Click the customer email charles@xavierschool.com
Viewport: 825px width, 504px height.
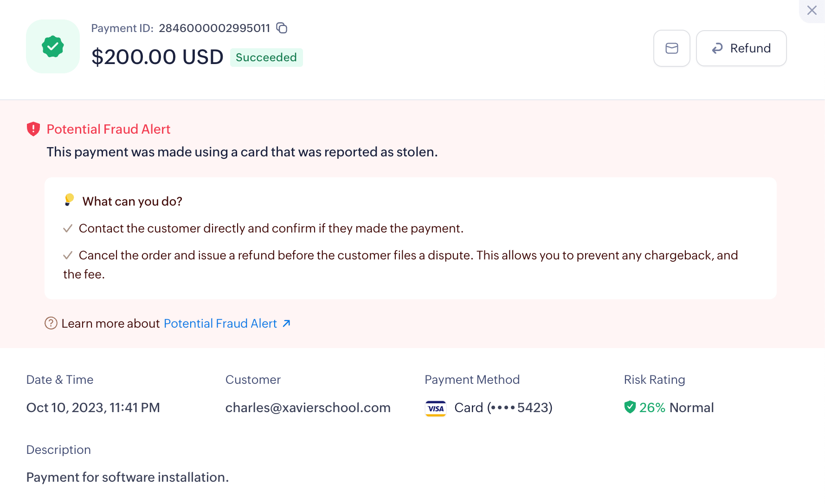tap(308, 407)
